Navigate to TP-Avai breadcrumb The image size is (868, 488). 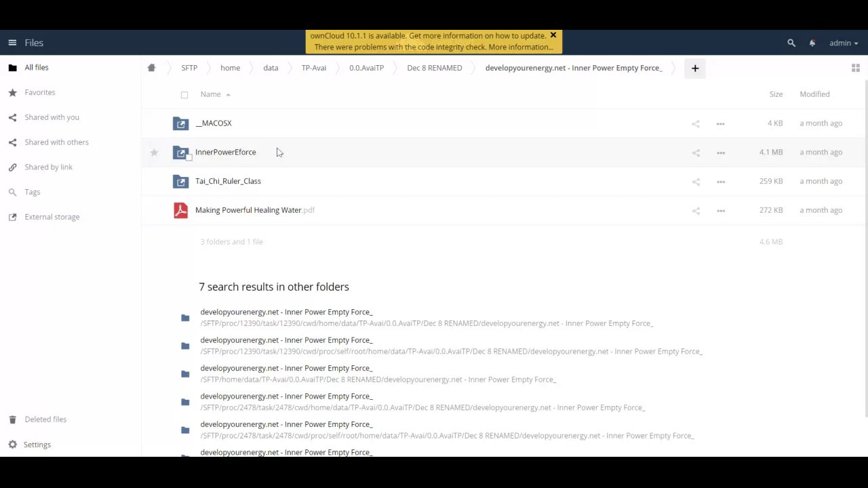313,68
